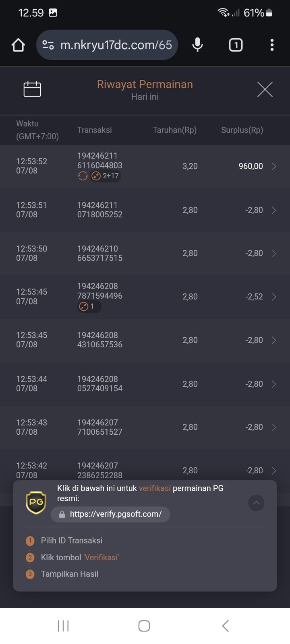Tap the Android recent apps button

[x=63, y=626]
